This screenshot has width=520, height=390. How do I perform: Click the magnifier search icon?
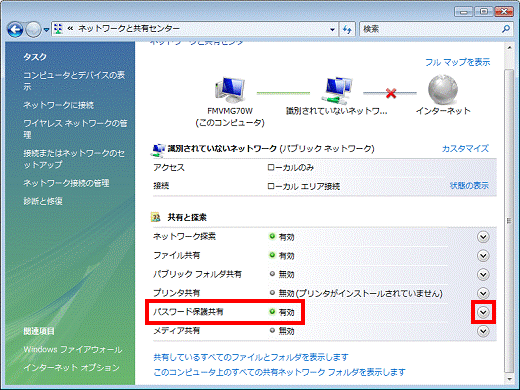[x=506, y=29]
